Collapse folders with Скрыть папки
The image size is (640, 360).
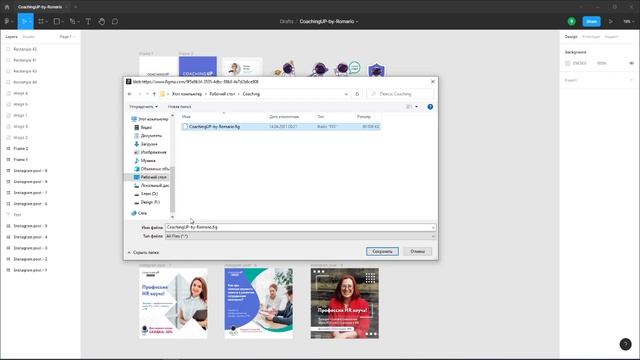(x=143, y=253)
